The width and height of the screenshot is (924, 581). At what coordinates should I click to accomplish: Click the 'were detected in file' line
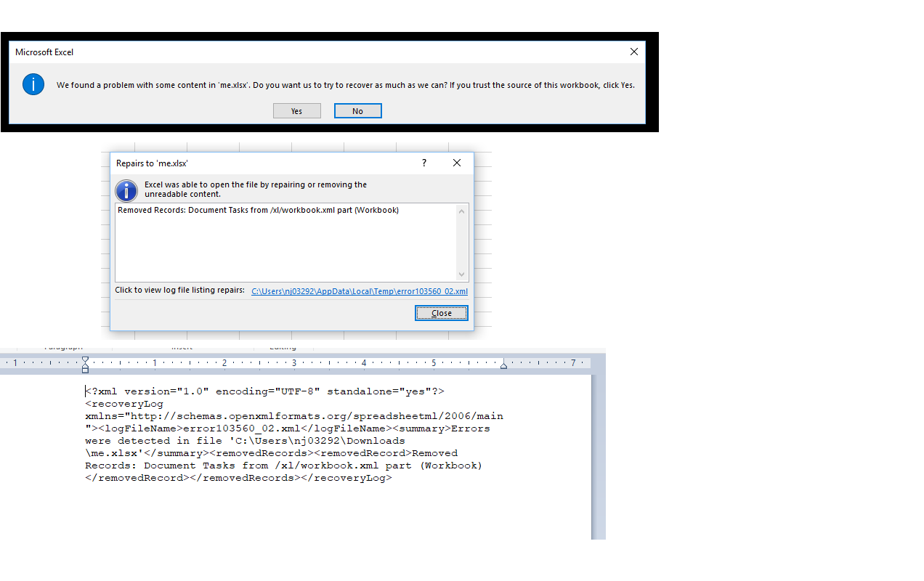click(245, 441)
